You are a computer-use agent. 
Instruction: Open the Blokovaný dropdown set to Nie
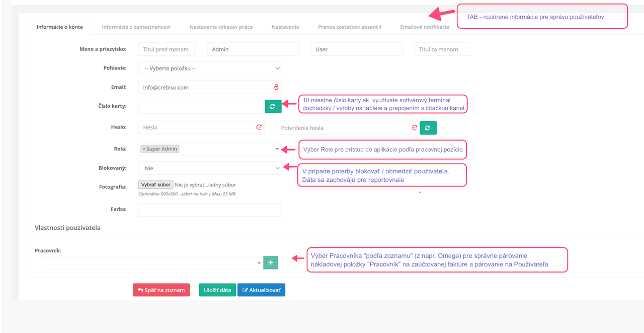coord(210,168)
